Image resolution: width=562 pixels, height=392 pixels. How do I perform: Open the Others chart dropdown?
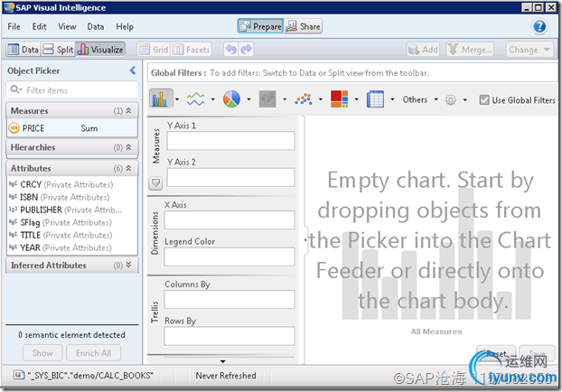click(420, 99)
